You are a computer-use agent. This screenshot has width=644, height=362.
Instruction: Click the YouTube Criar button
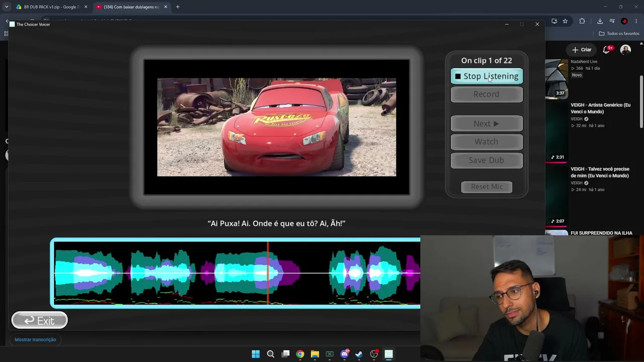coord(582,50)
